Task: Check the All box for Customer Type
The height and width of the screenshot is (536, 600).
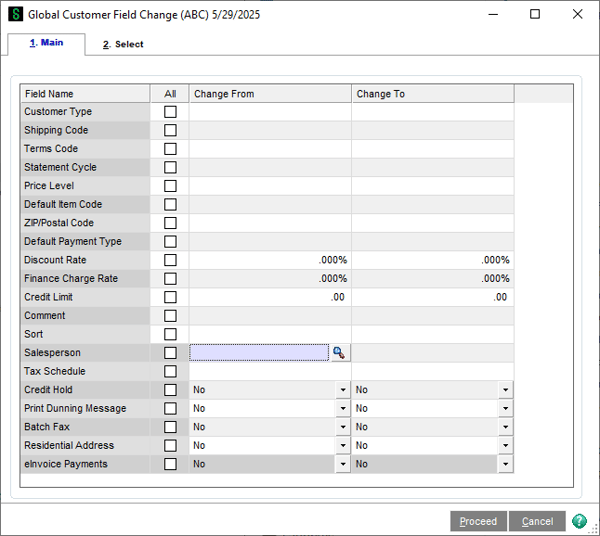Action: pyautogui.click(x=170, y=112)
